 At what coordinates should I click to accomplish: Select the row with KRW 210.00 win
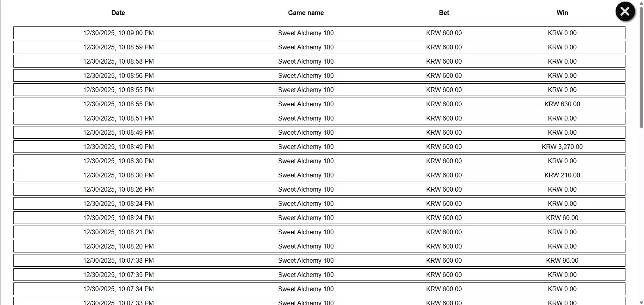(319, 175)
